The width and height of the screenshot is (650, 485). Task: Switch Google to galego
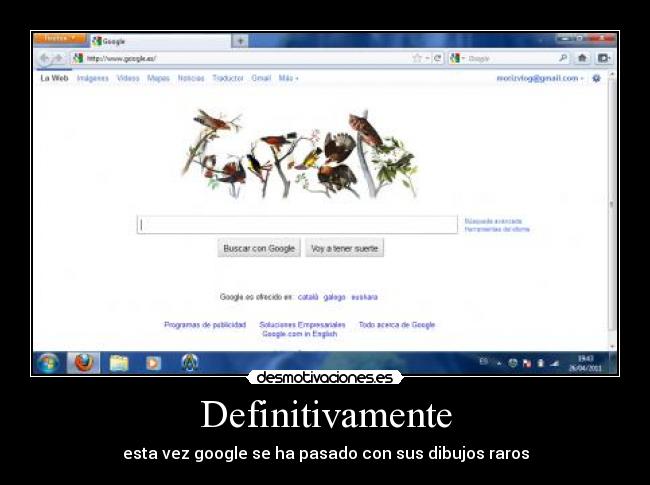click(334, 297)
